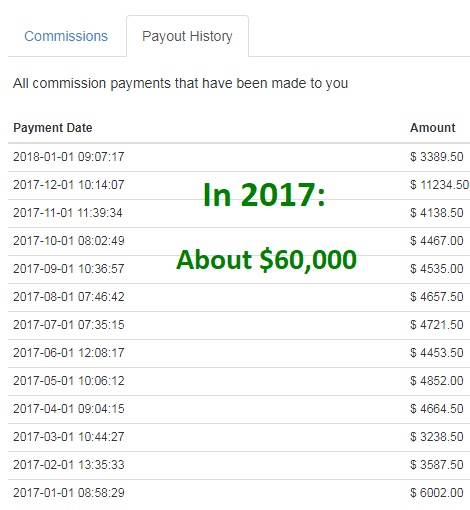Click the Payment Date column header
Viewport: 470px width, 510px height.
click(53, 128)
